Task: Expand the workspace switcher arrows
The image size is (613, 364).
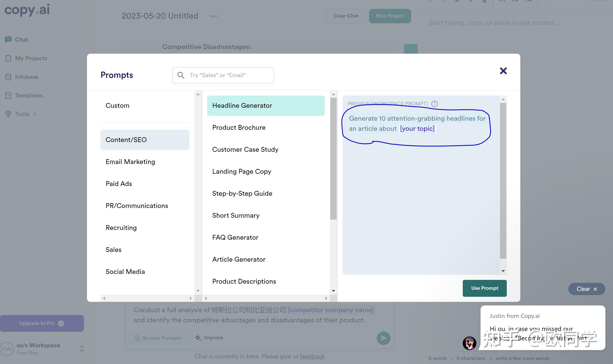Action: click(x=82, y=349)
